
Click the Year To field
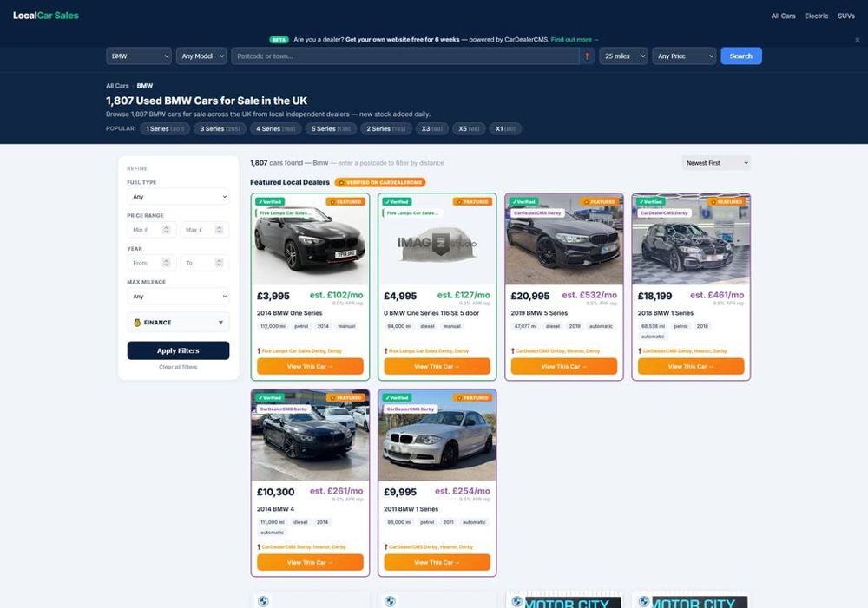coord(205,263)
